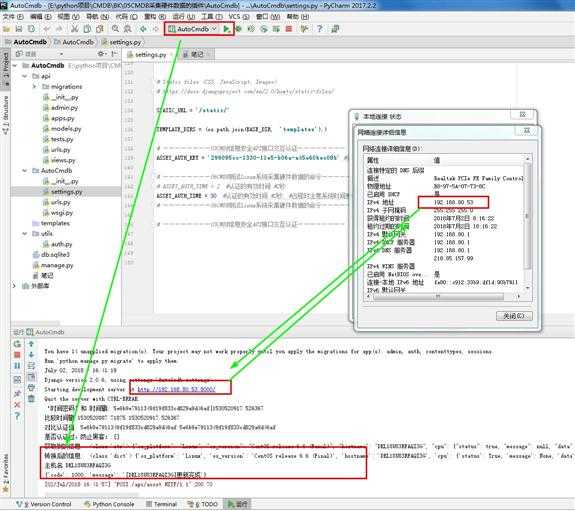Open the Terminal tool window
575x511 pixels.
(162, 504)
